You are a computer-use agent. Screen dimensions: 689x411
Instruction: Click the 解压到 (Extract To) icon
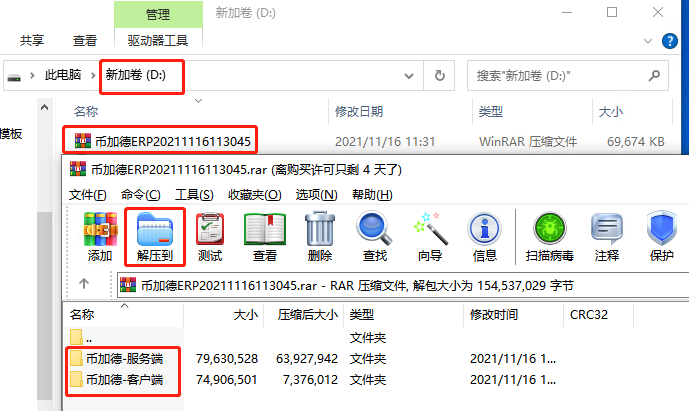point(154,237)
